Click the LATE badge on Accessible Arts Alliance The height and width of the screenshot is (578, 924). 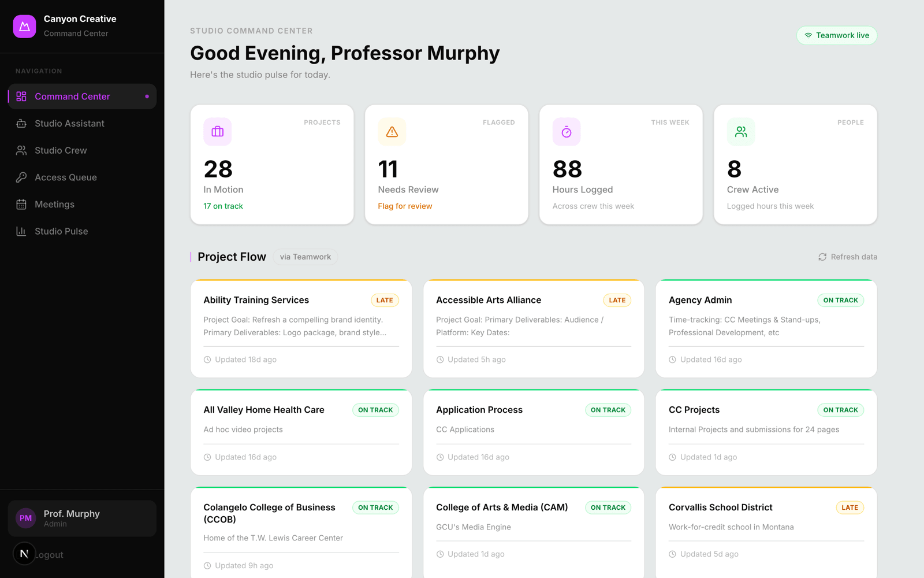pos(617,300)
